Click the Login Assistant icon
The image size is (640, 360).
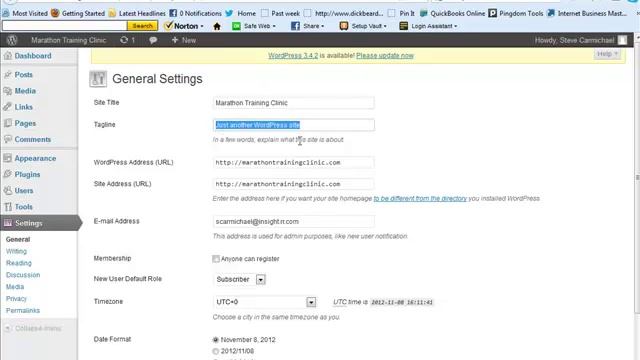tap(404, 26)
